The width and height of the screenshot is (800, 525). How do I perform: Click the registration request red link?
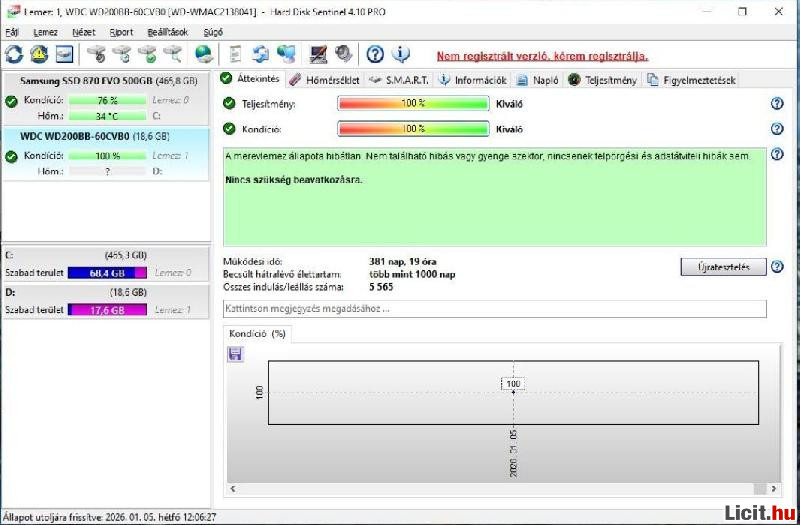tap(542, 56)
